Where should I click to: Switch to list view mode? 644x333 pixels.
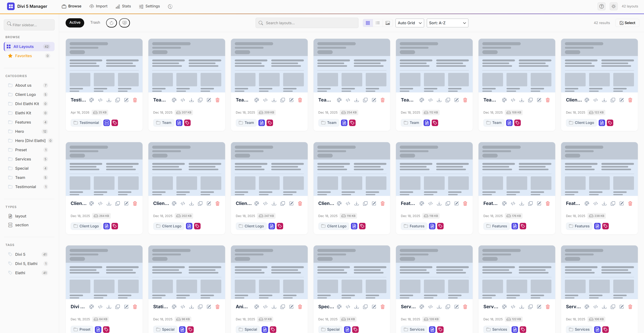(x=377, y=23)
